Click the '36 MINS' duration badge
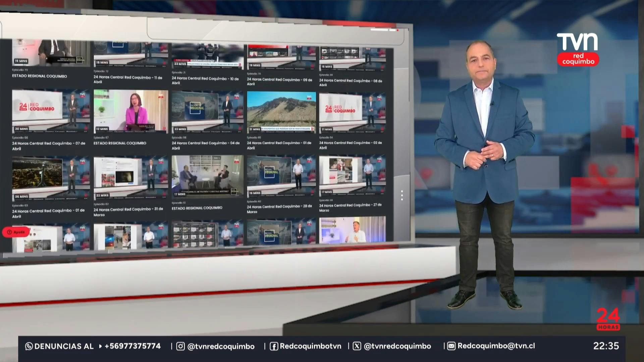 pos(21,196)
